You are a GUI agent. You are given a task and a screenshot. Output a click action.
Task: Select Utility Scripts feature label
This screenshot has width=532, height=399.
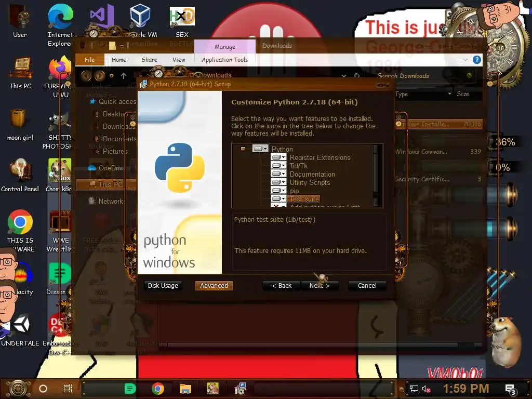pos(310,182)
